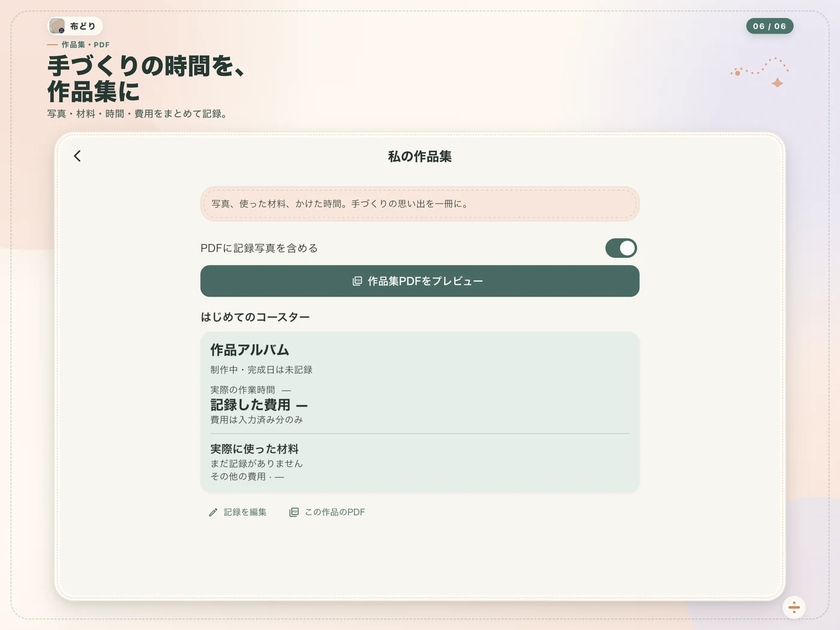840x630 pixels.
Task: Click 費用は入力済み分のみ note
Action: click(256, 420)
